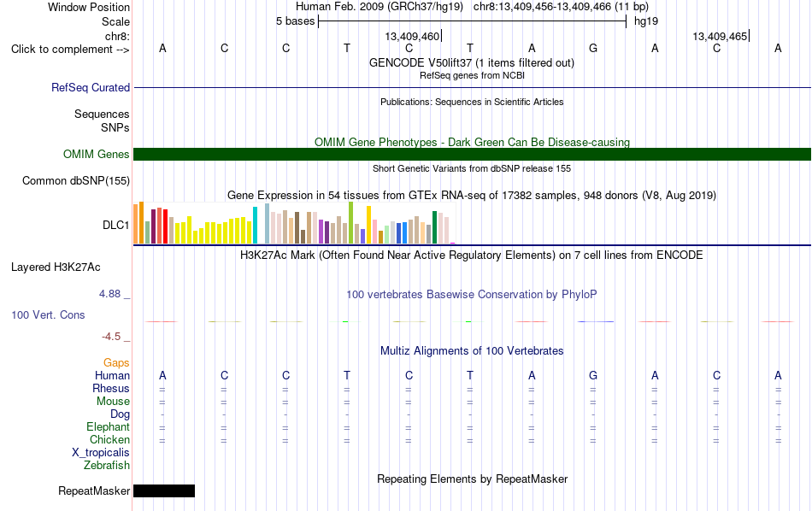Click the cyan bar in DLC1 chart

(x=255, y=226)
